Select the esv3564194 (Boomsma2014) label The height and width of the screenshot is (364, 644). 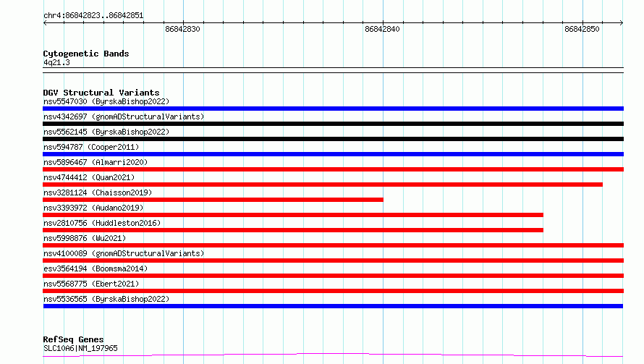[x=96, y=268]
